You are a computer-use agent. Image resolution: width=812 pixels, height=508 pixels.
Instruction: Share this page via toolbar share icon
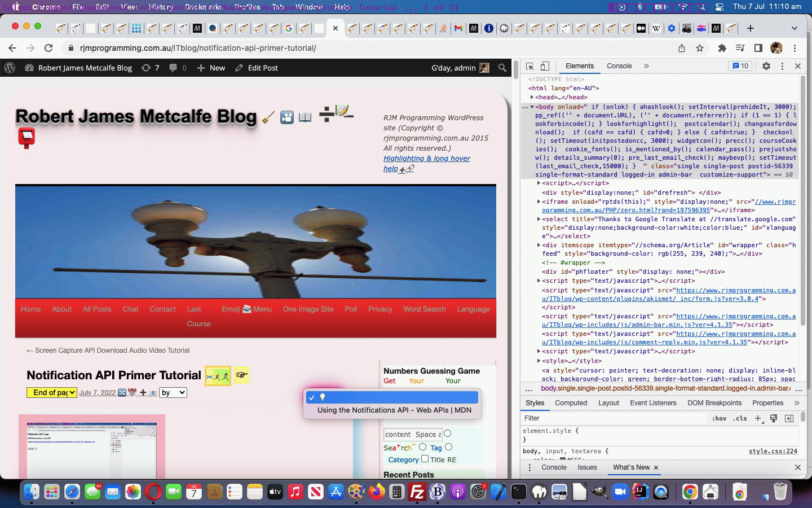[682, 48]
